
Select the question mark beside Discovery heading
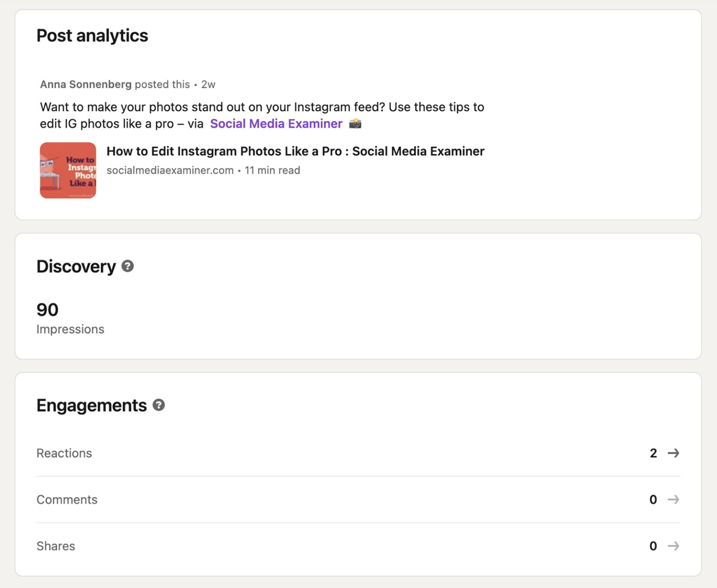click(x=127, y=266)
